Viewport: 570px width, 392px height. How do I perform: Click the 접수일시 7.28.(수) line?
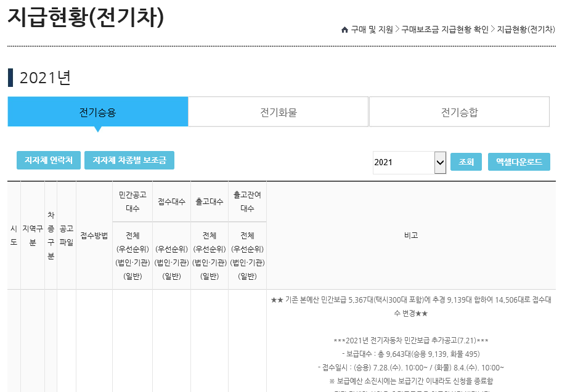tap(411, 367)
